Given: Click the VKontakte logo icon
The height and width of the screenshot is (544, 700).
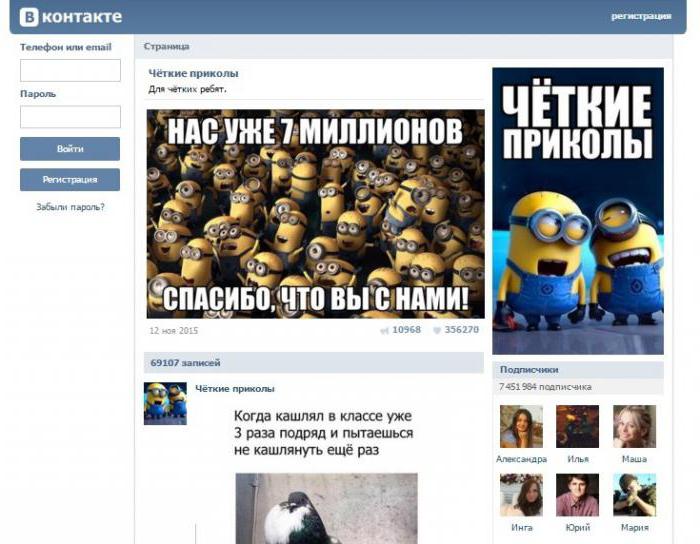Looking at the screenshot, I should pyautogui.click(x=29, y=17).
